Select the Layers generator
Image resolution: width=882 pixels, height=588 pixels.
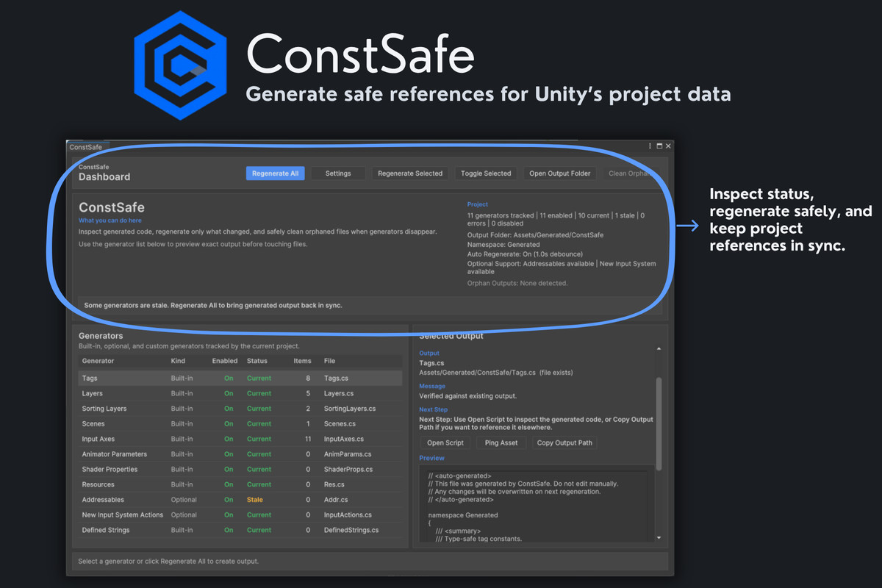240,393
